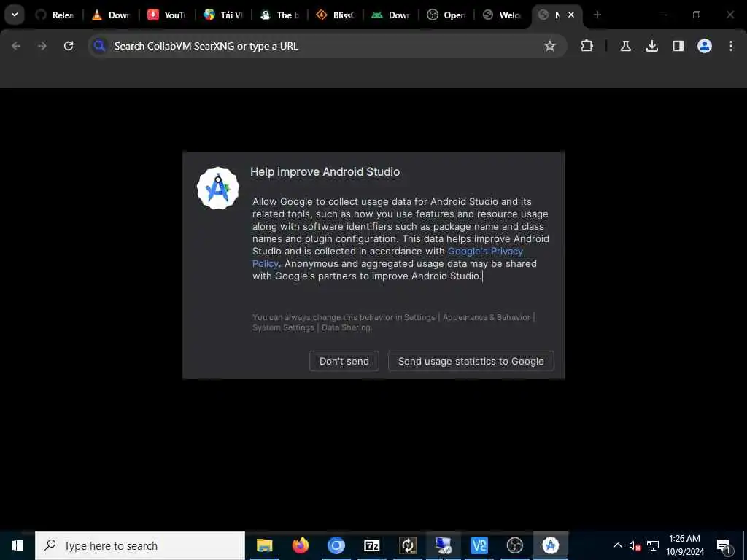Image resolution: width=747 pixels, height=560 pixels.
Task: Open File Explorer from taskbar
Action: pyautogui.click(x=264, y=545)
